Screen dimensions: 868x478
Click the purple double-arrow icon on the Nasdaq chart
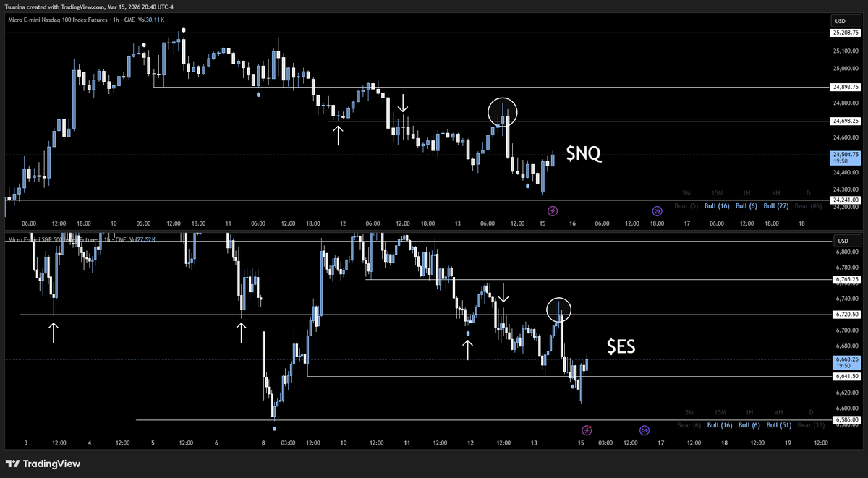658,211
